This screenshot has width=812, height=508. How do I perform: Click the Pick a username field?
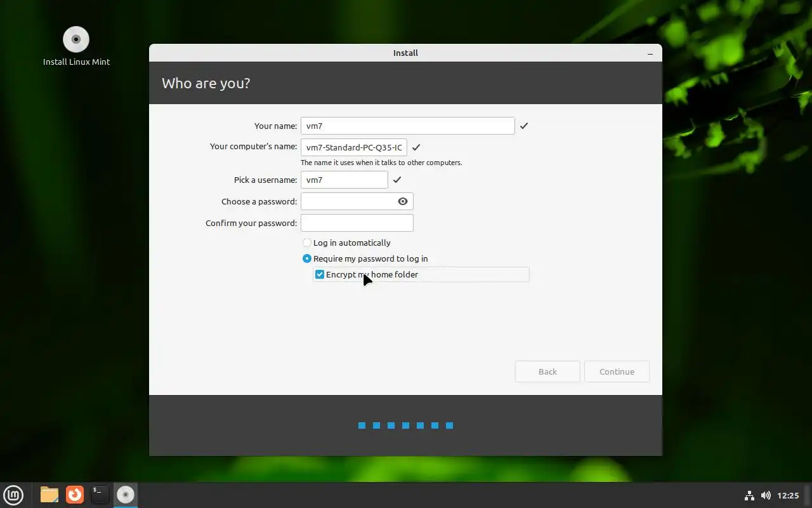pyautogui.click(x=344, y=180)
